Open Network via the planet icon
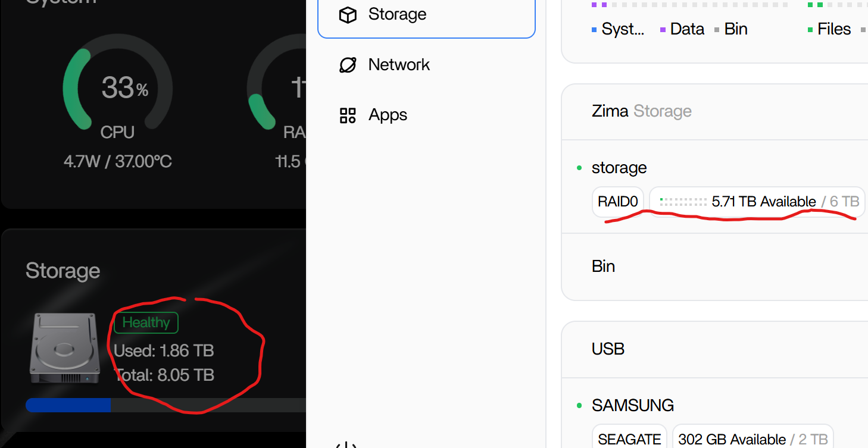The image size is (868, 448). click(348, 65)
